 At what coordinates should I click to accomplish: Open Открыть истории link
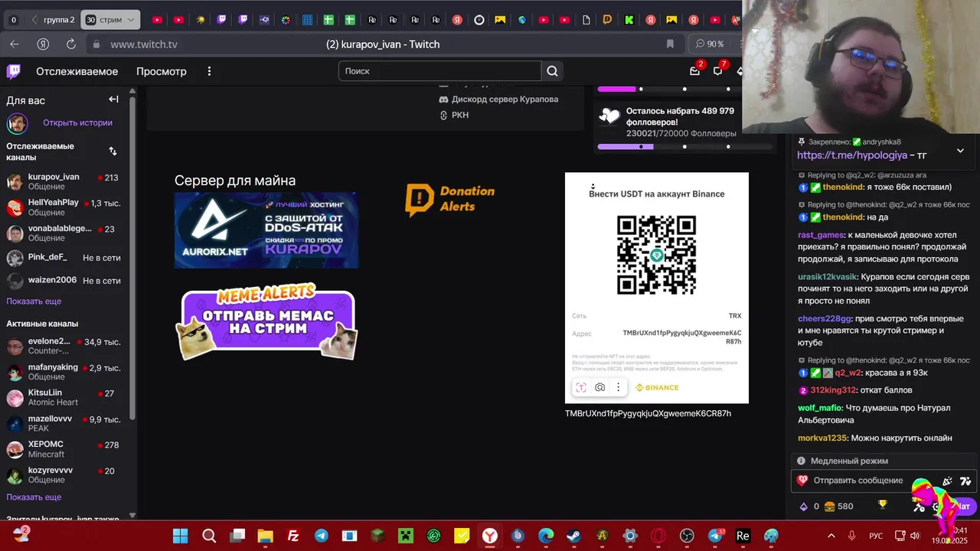pos(77,122)
